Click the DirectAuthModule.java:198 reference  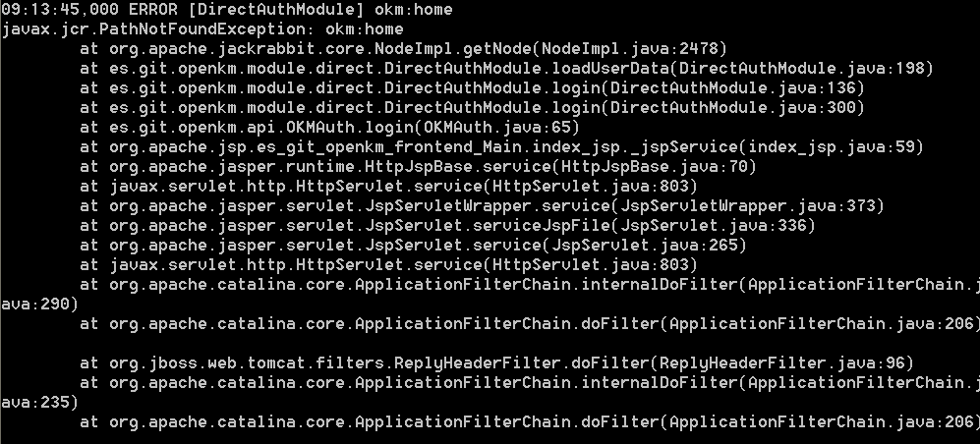coord(802,68)
